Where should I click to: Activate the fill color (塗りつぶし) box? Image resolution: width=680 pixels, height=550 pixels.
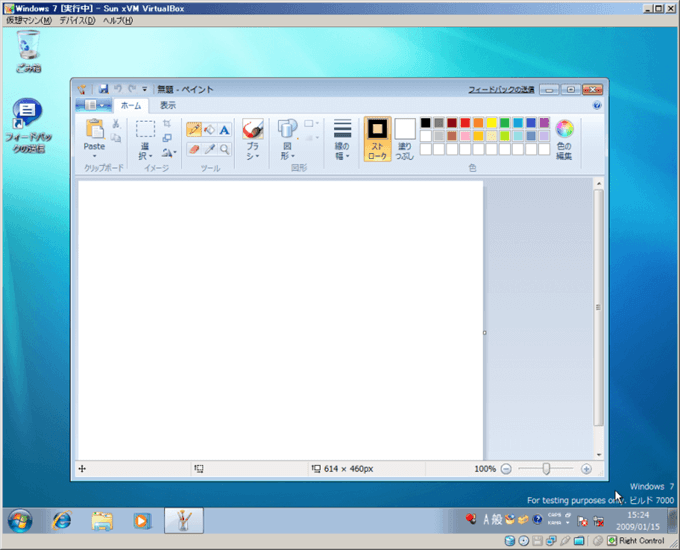tap(404, 138)
